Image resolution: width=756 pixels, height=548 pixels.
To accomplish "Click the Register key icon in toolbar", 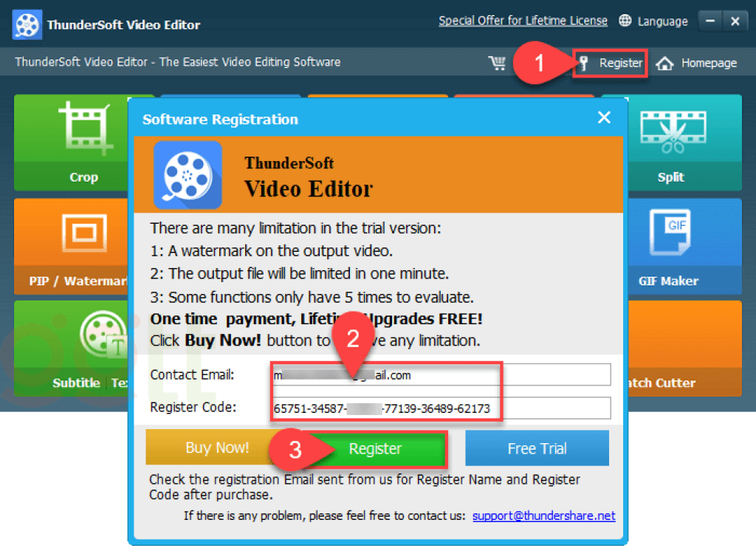I will coord(584,64).
